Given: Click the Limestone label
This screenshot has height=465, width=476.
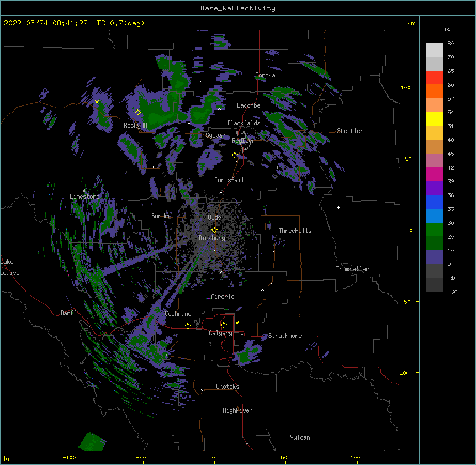Looking at the screenshot, I should point(84,197).
